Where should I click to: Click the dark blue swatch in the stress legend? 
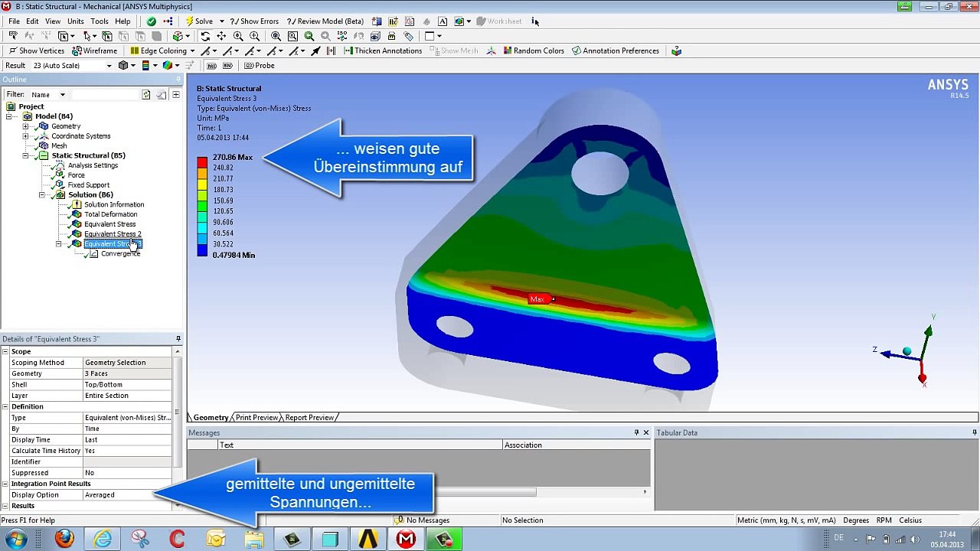[202, 249]
